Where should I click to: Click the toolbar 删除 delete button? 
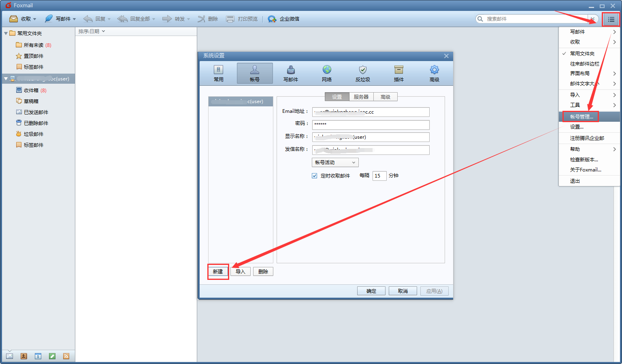[208, 19]
